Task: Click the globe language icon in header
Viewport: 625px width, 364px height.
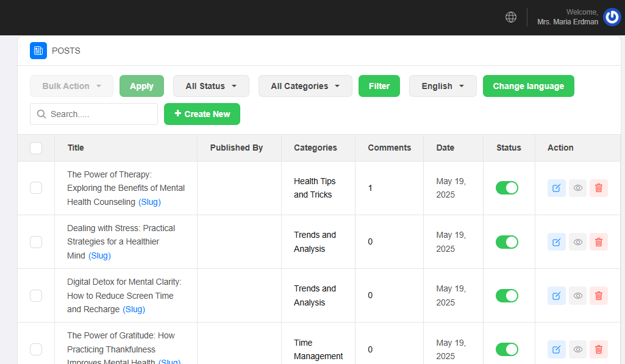Action: pyautogui.click(x=511, y=17)
